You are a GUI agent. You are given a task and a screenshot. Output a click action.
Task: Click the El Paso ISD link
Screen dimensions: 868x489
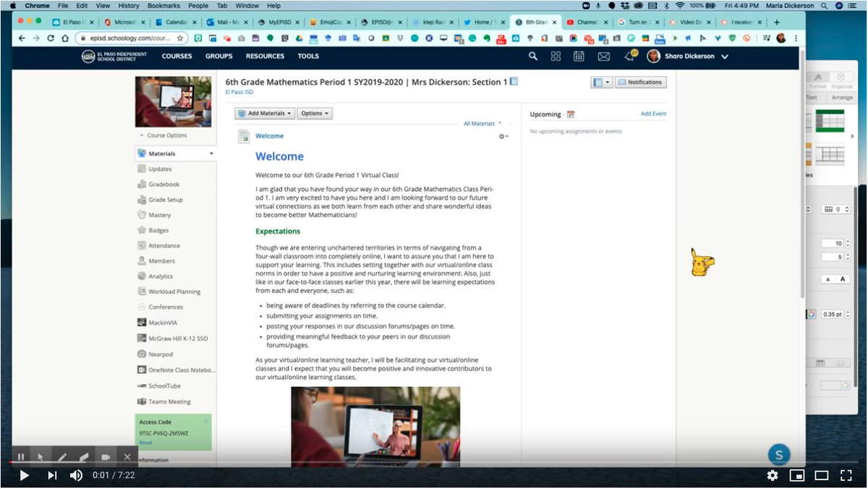pos(239,92)
